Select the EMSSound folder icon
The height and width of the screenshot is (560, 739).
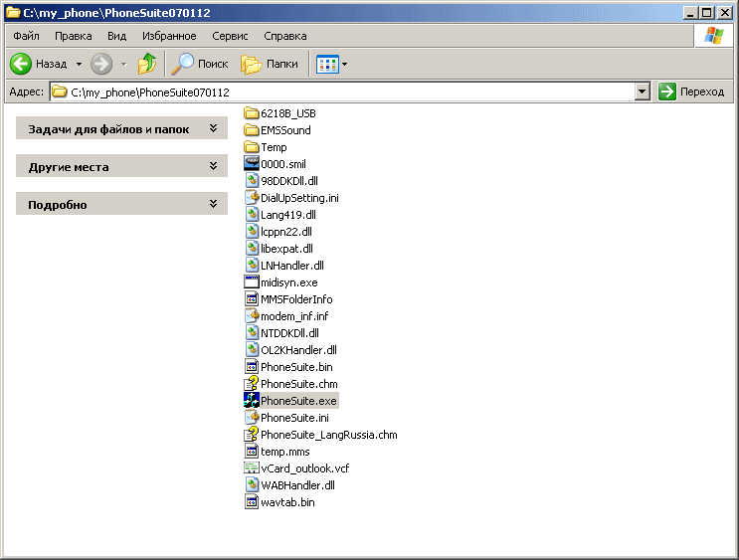(252, 130)
